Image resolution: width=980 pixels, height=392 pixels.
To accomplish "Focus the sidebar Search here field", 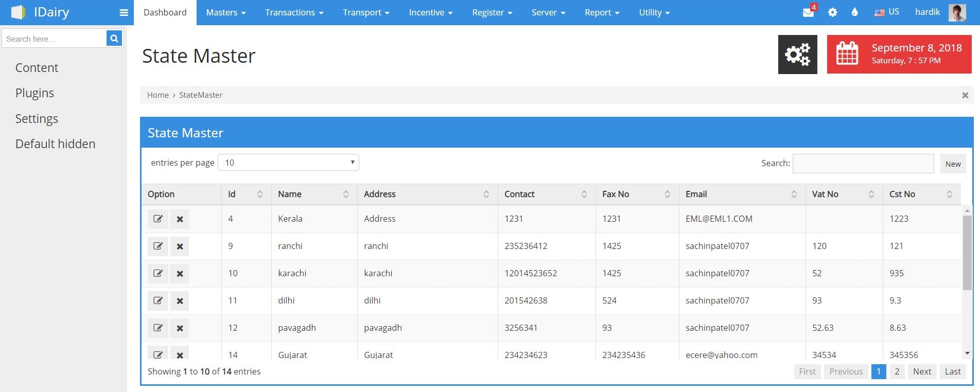I will (x=54, y=38).
